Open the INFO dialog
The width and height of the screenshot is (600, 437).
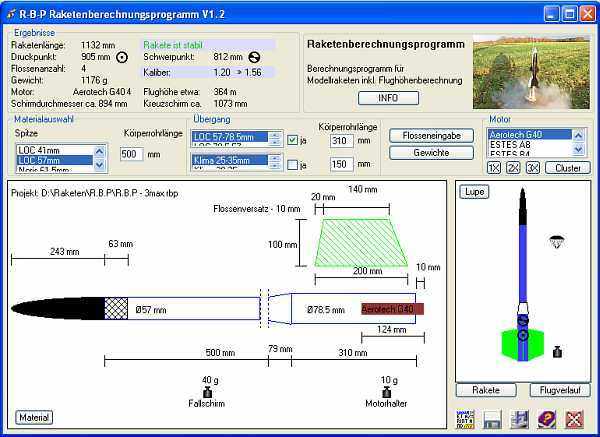[388, 98]
